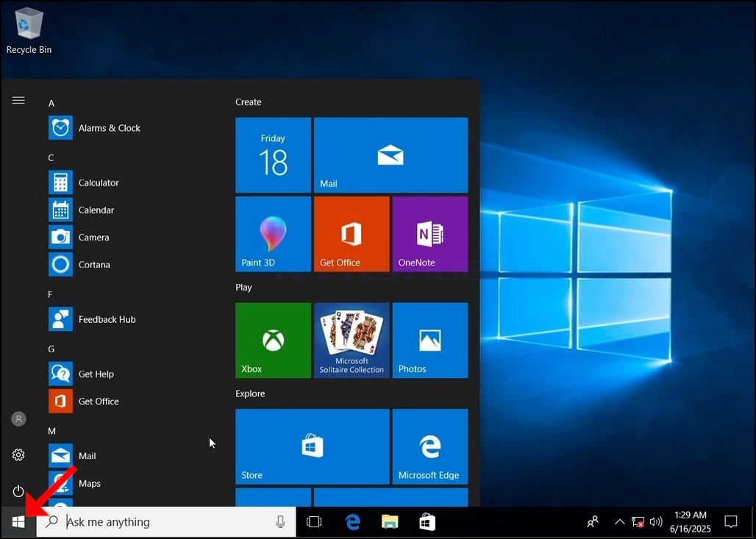Open the Store tile

(312, 446)
